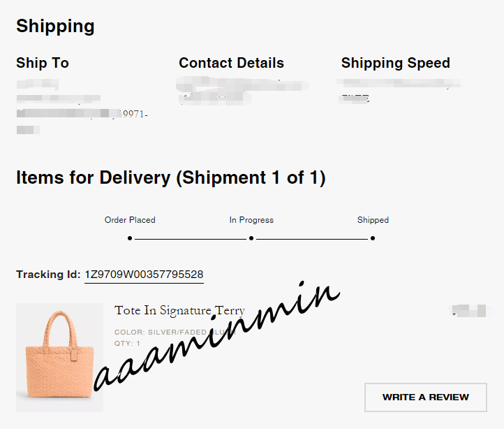
Task: Click the Items for Delivery heading
Action: point(170,178)
